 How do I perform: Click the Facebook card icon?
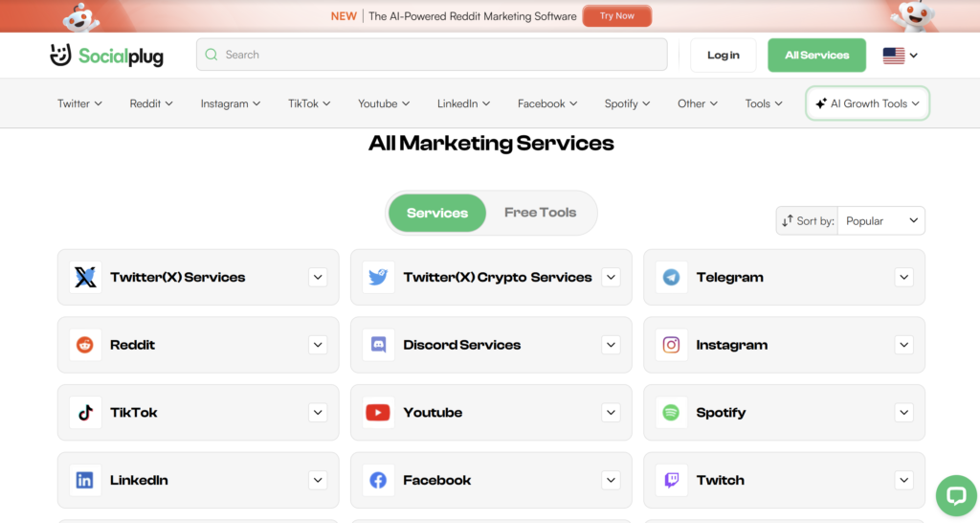tap(378, 480)
